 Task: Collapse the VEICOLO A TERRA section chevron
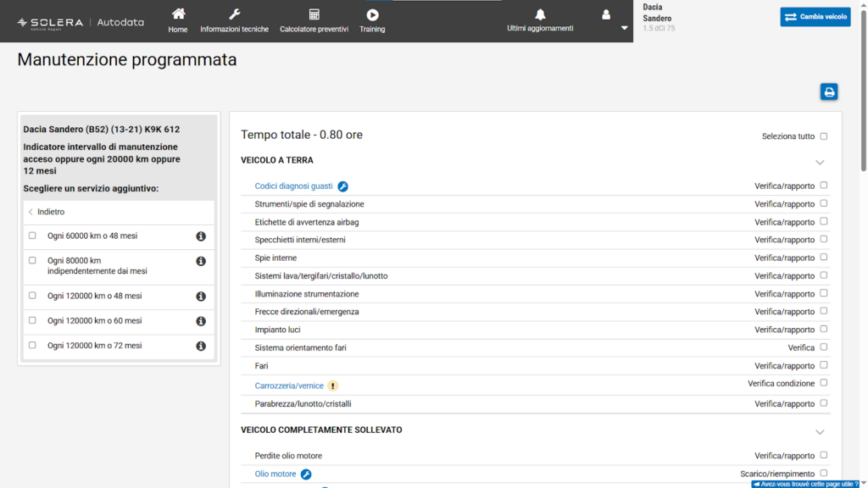(x=820, y=163)
